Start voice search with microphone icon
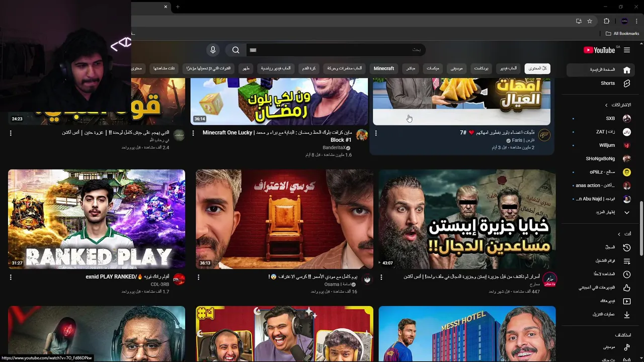644x362 pixels. click(213, 50)
